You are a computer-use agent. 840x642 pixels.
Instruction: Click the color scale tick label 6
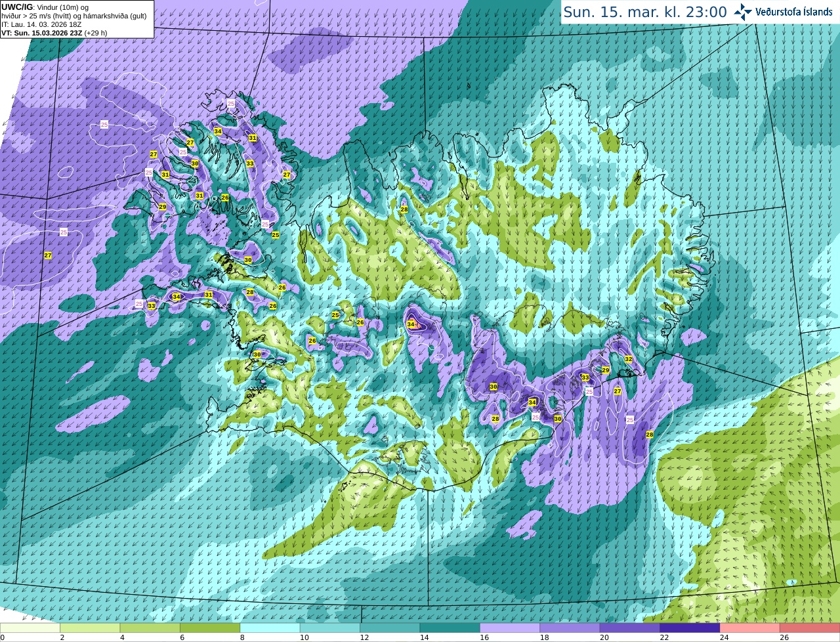[x=182, y=637]
